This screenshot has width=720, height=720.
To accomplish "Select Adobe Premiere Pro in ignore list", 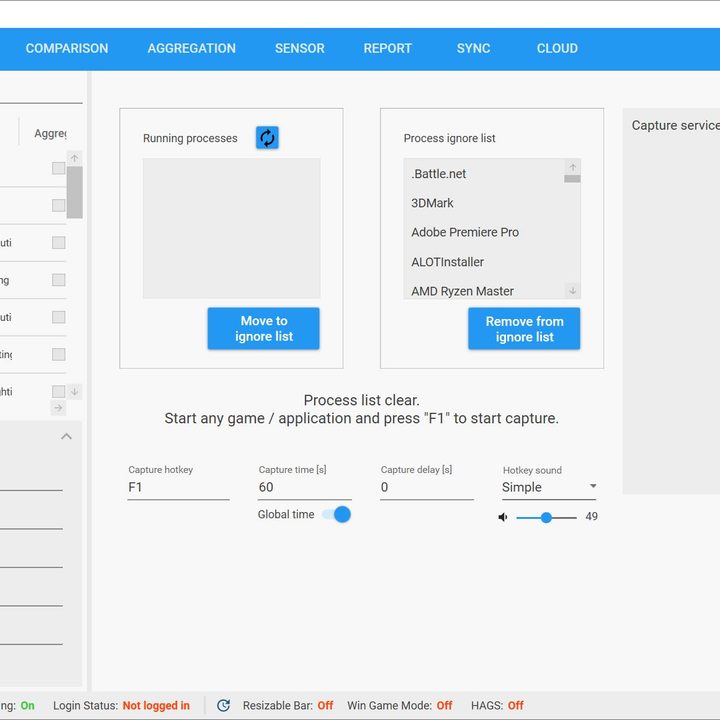I will pyautogui.click(x=484, y=232).
